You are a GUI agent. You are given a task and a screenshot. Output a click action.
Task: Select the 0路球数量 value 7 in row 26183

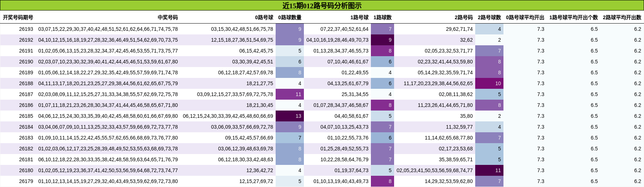pyautogui.click(x=290, y=138)
